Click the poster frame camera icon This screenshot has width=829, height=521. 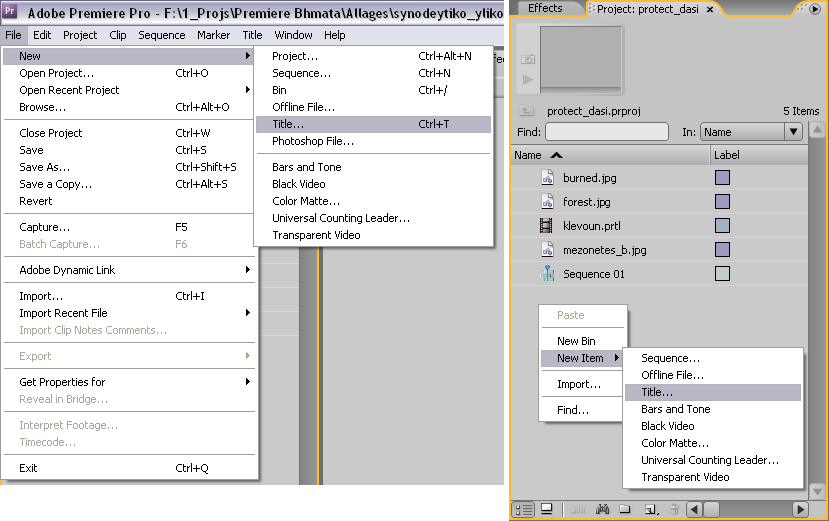528,59
